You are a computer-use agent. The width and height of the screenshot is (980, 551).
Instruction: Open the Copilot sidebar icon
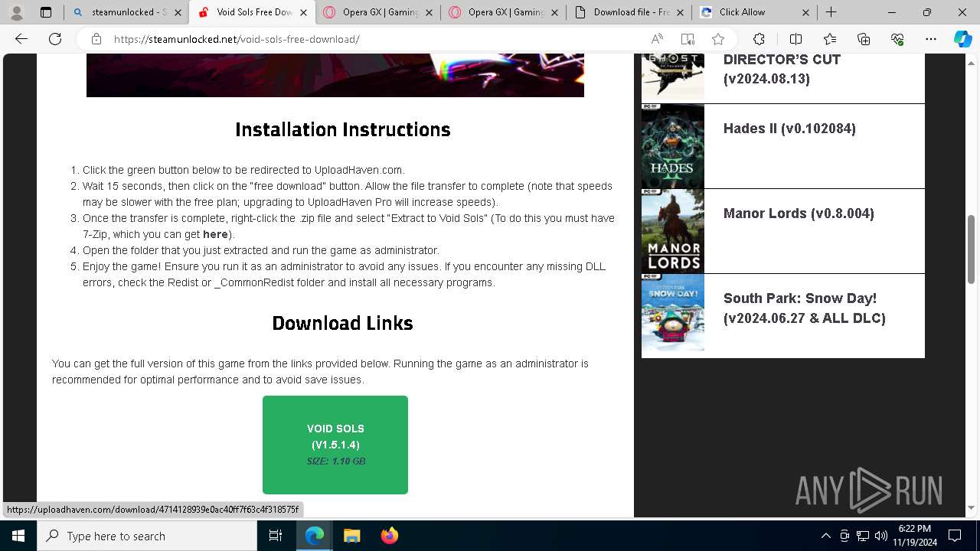tap(962, 39)
